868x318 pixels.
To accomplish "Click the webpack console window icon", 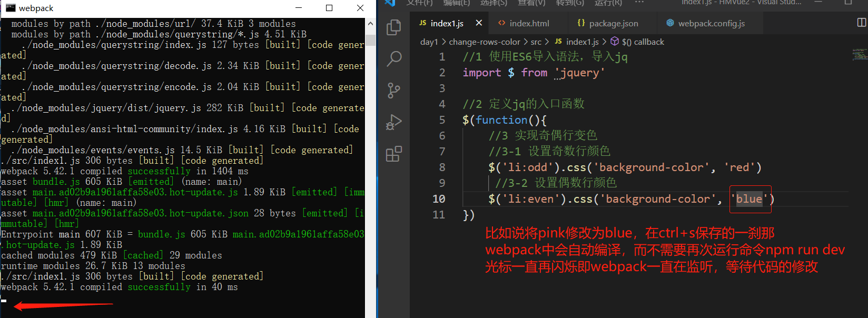I will [x=9, y=8].
